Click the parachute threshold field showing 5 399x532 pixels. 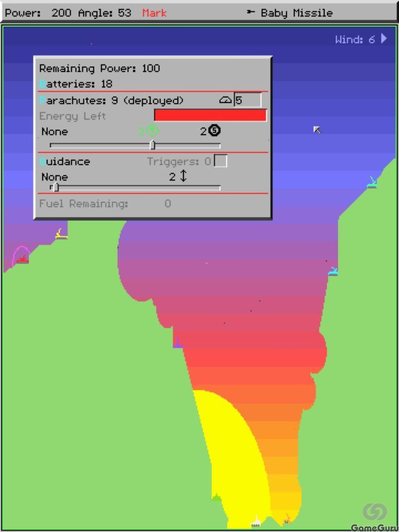248,100
